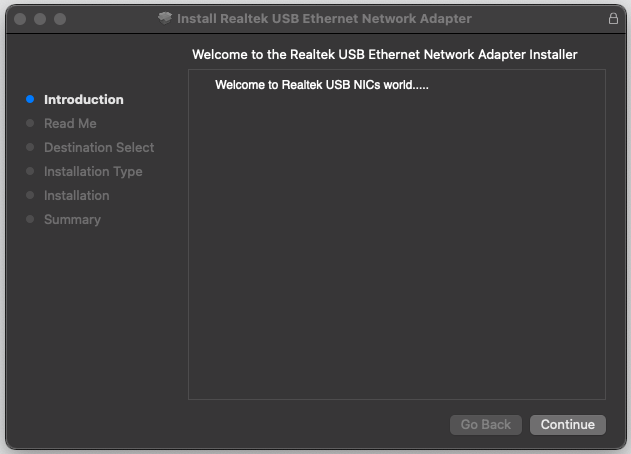Click the gray bullet beside Read Me
The width and height of the screenshot is (631, 454).
[x=30, y=123]
